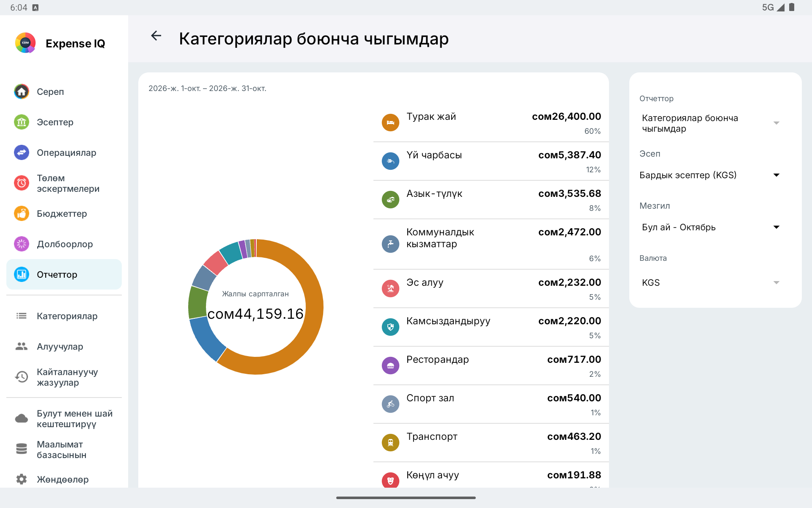
Task: Select Долбоорлор menu item
Action: 64,244
